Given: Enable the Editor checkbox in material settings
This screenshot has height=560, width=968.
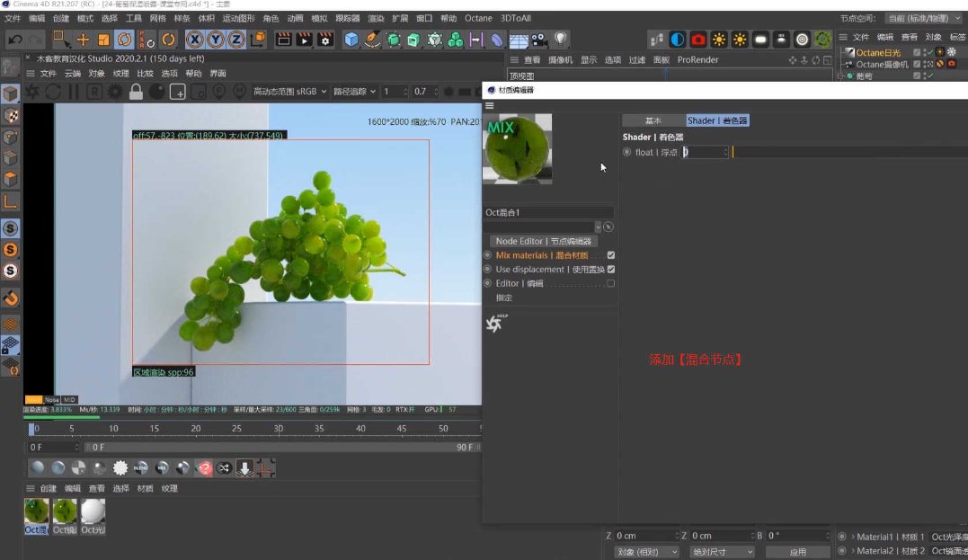Looking at the screenshot, I should 609,283.
